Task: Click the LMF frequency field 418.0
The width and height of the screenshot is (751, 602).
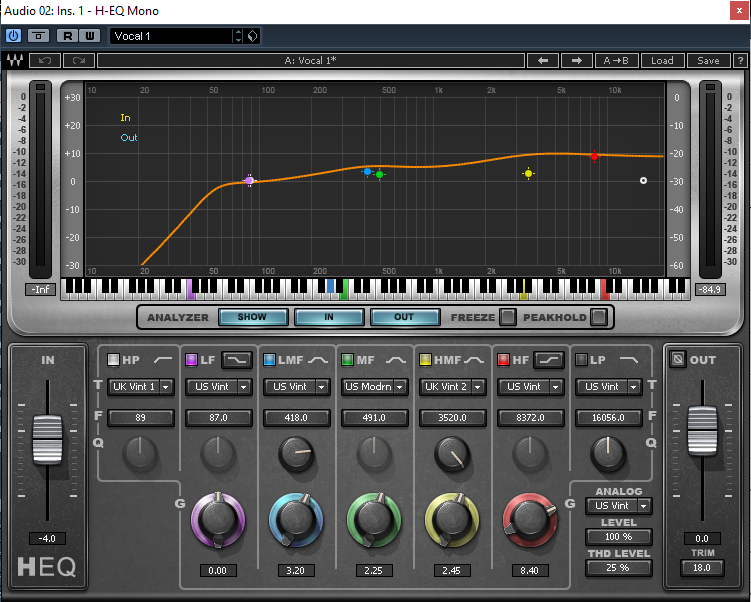Action: click(x=296, y=418)
